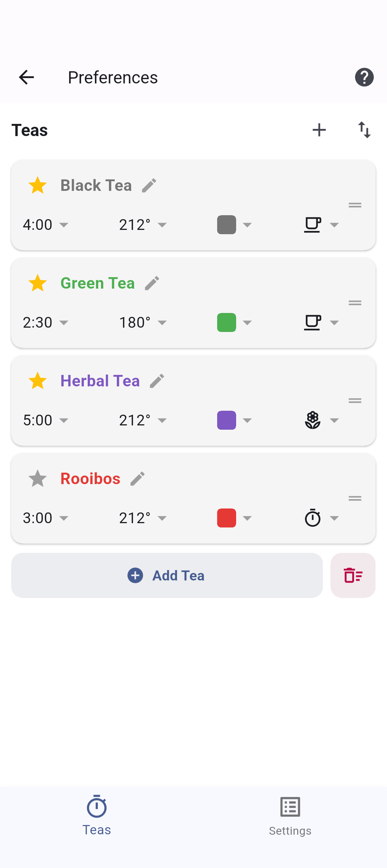The image size is (387, 868).
Task: Open Herbal Tea flower icon dropdown
Action: point(321,420)
